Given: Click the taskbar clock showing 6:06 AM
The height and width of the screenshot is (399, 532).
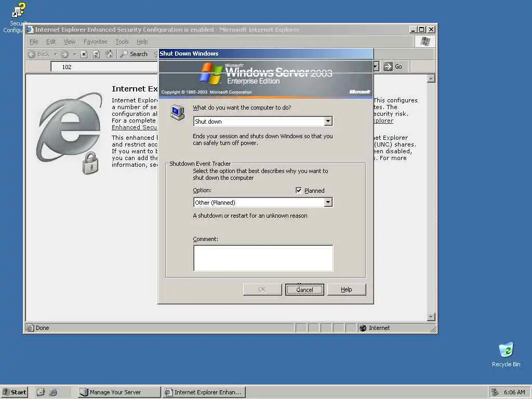Looking at the screenshot, I should [514, 392].
